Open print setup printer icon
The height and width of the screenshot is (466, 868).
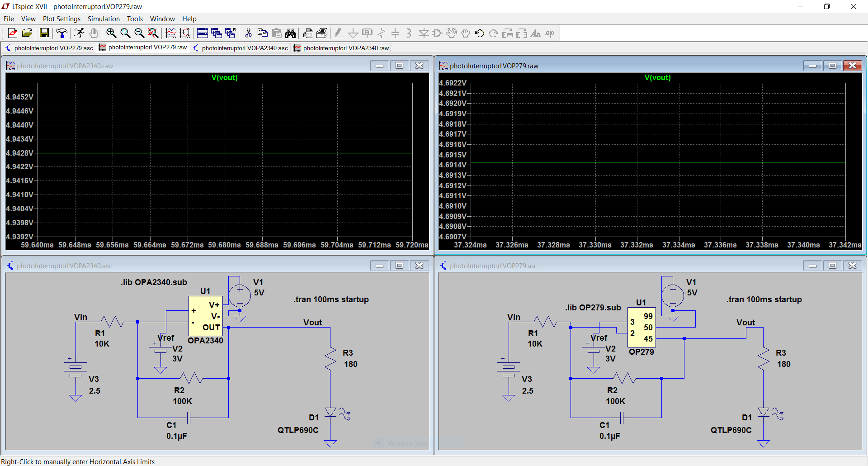[308, 33]
